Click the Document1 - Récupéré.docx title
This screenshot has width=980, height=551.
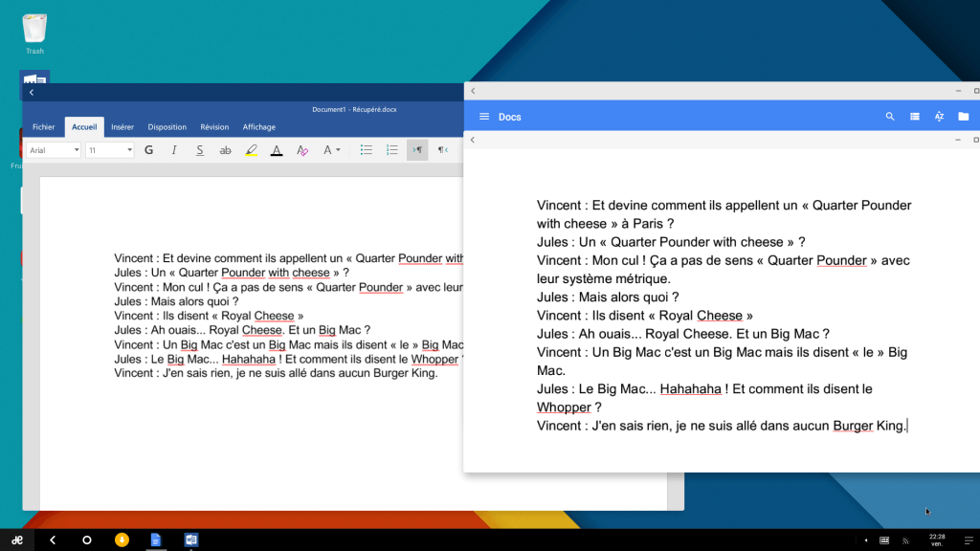(354, 109)
